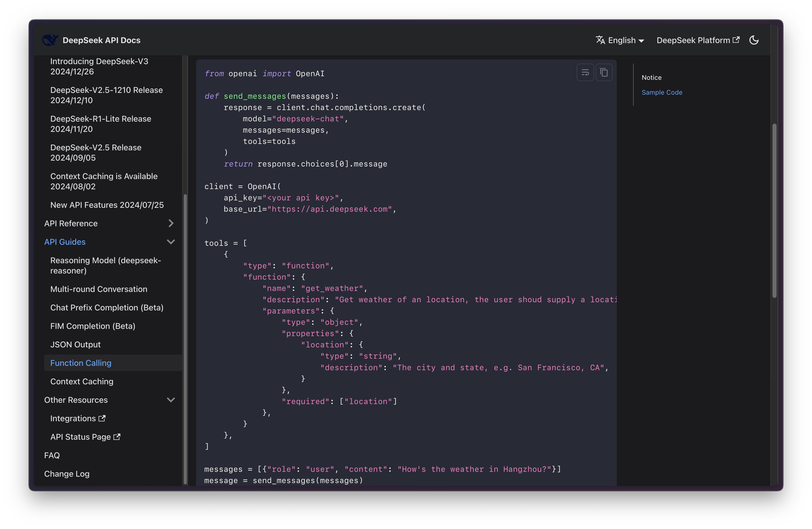Open DeepSeek-V2.5-1210 Release 2024/12/10

(x=107, y=95)
